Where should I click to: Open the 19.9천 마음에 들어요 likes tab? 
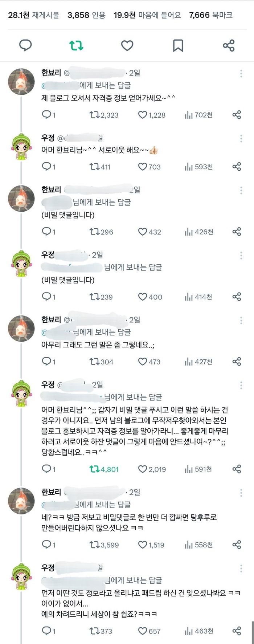point(147,15)
